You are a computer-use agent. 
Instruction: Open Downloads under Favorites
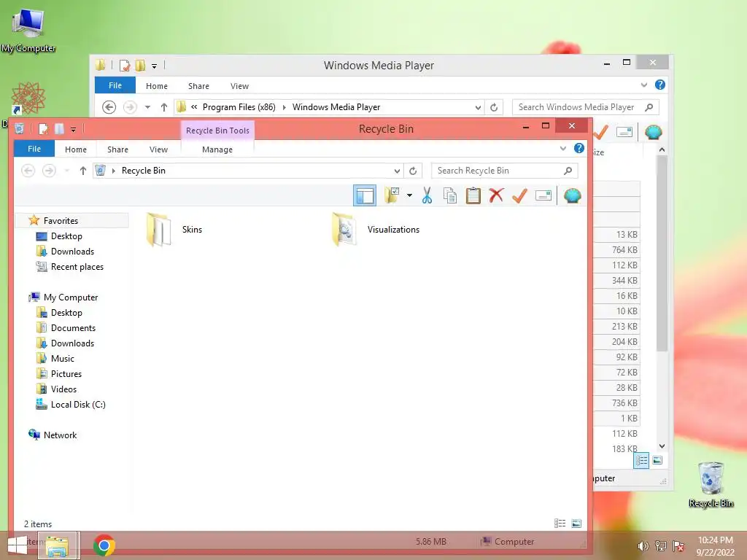(x=72, y=252)
